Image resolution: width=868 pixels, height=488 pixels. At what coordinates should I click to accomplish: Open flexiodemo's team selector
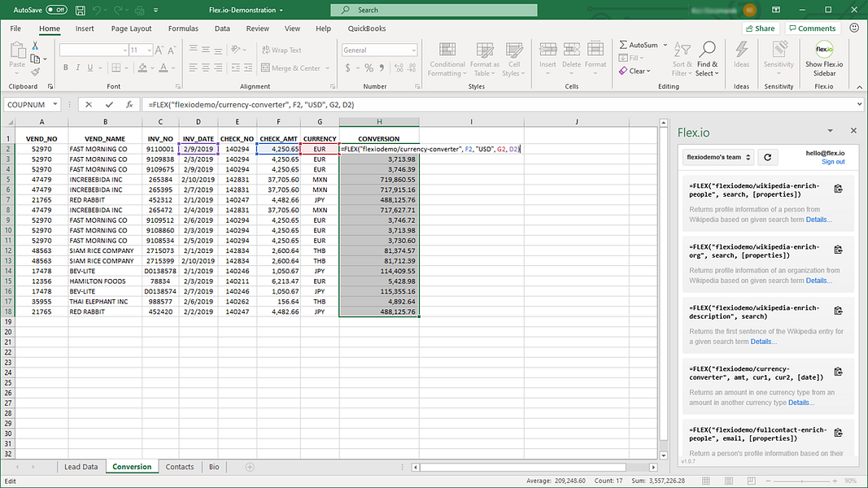tap(718, 157)
